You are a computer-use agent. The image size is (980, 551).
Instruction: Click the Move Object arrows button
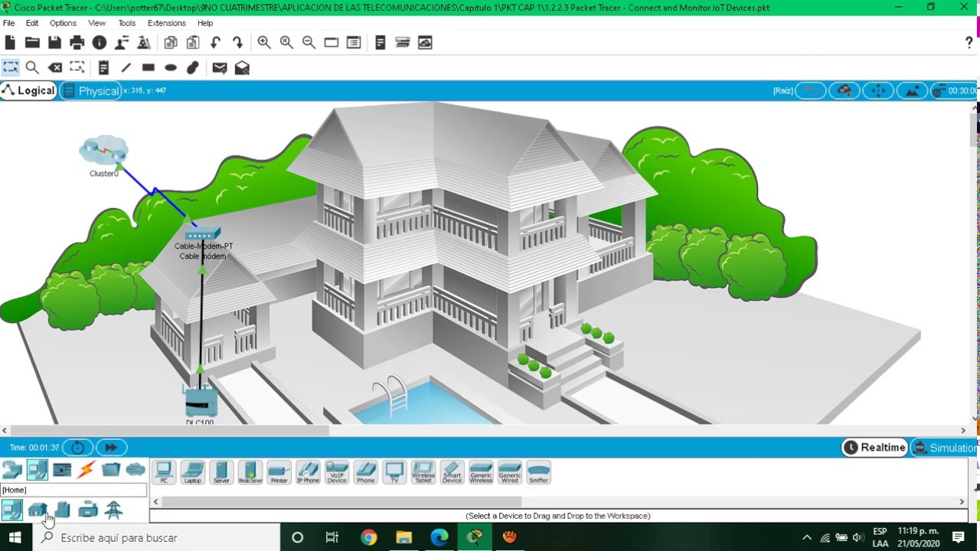tap(878, 91)
